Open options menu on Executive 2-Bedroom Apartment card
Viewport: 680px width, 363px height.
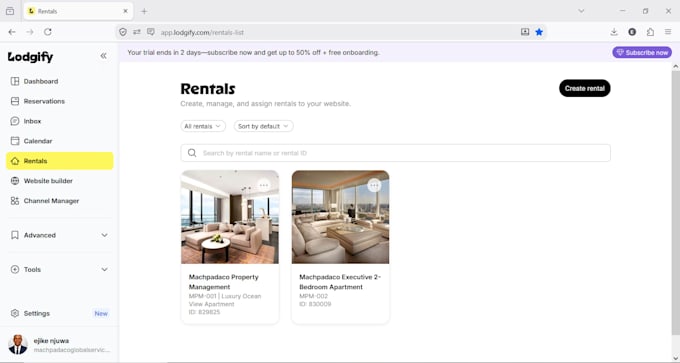[374, 186]
